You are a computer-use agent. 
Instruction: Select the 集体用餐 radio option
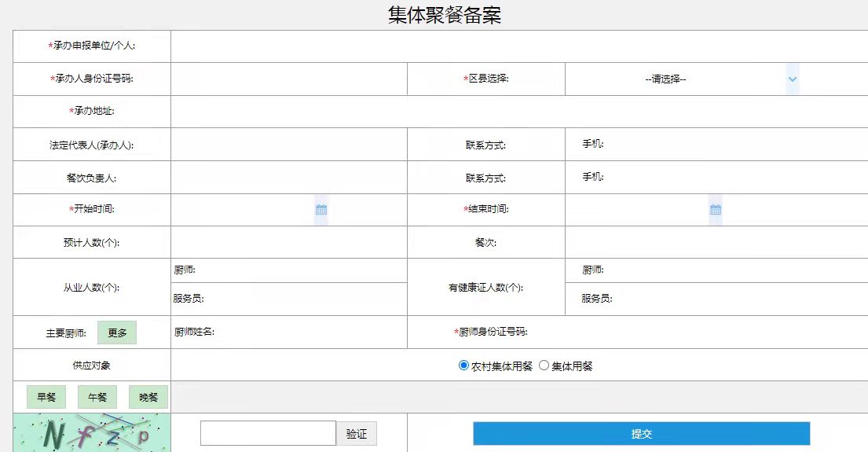point(544,366)
